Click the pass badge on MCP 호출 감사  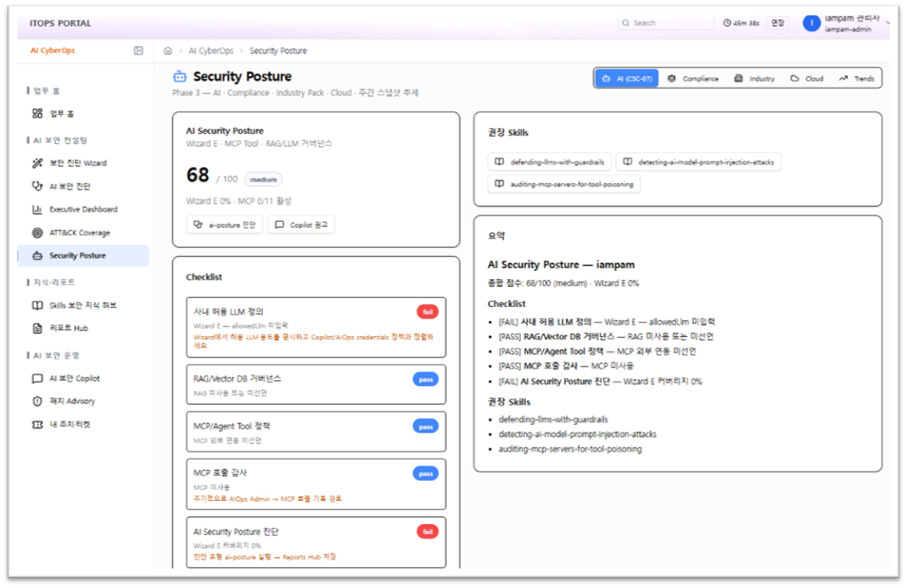(426, 473)
